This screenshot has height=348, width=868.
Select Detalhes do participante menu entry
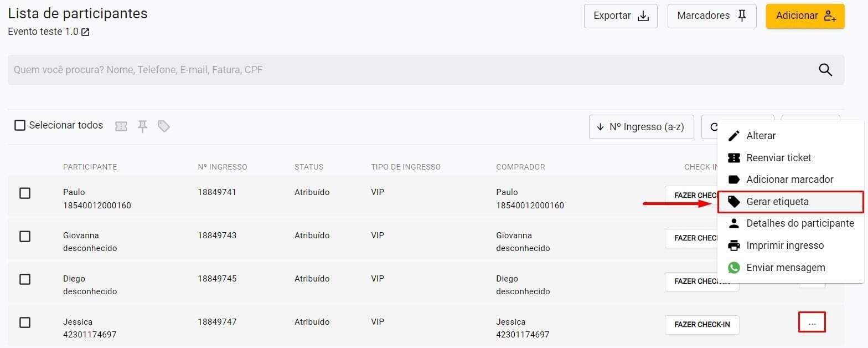(799, 223)
